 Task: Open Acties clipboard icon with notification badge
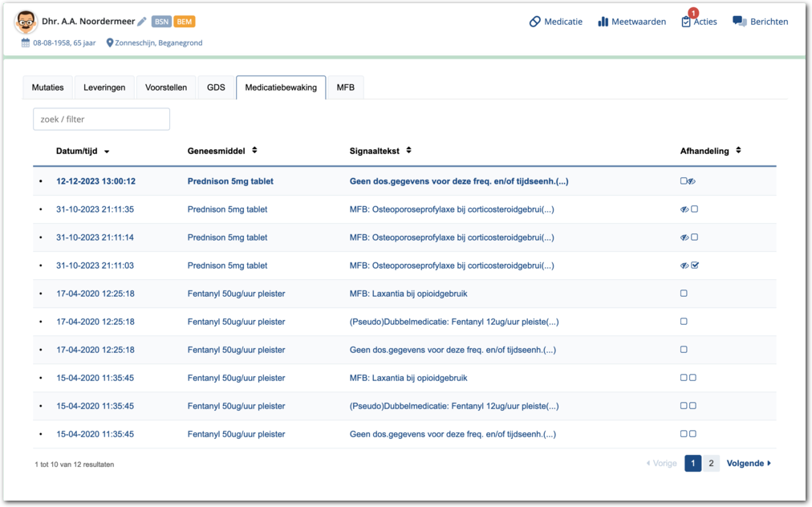[686, 22]
